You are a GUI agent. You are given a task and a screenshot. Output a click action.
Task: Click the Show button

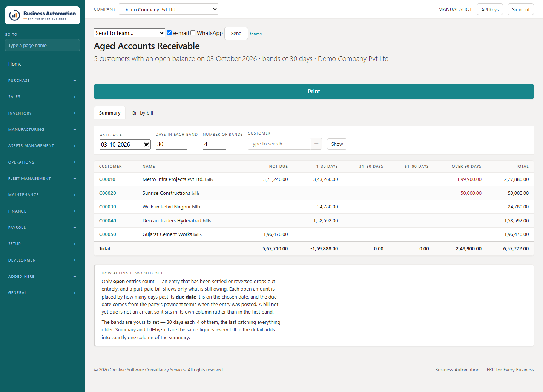point(337,144)
